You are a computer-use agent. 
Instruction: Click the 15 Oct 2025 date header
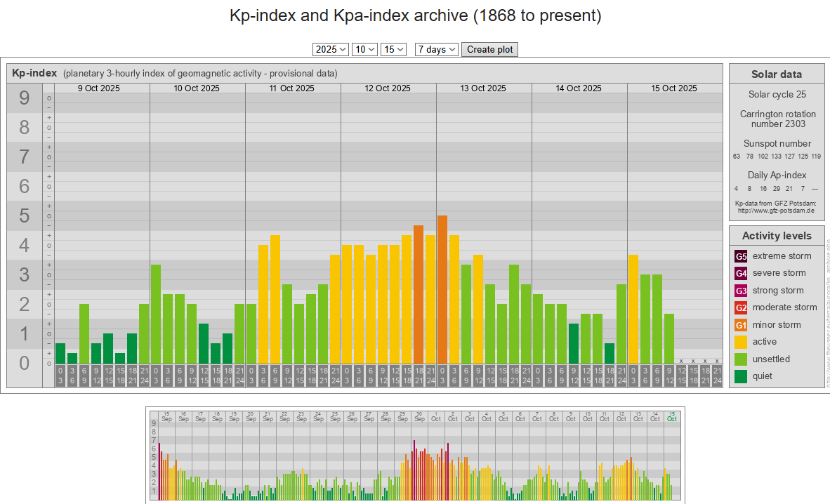point(674,88)
